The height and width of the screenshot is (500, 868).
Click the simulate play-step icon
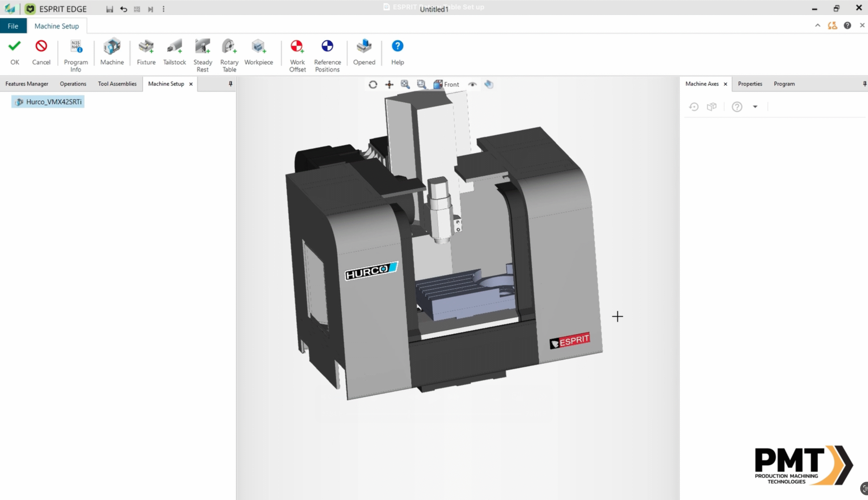coord(151,9)
